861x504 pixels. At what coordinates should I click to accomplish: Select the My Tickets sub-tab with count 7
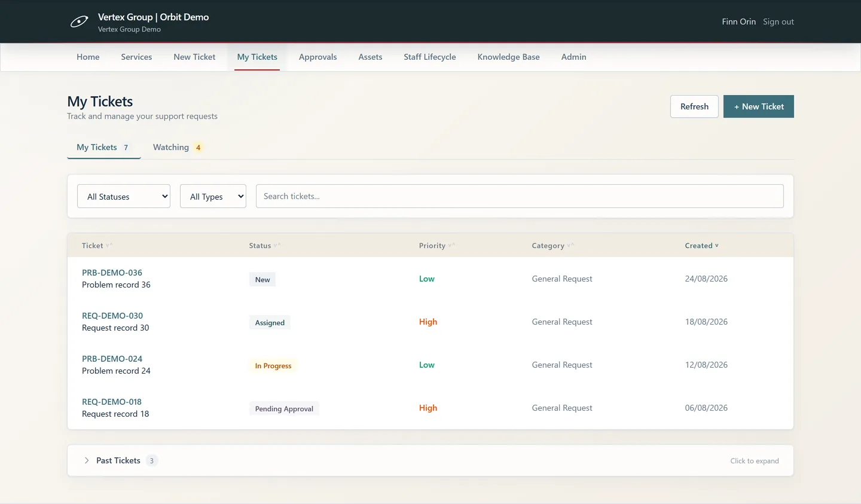[104, 147]
